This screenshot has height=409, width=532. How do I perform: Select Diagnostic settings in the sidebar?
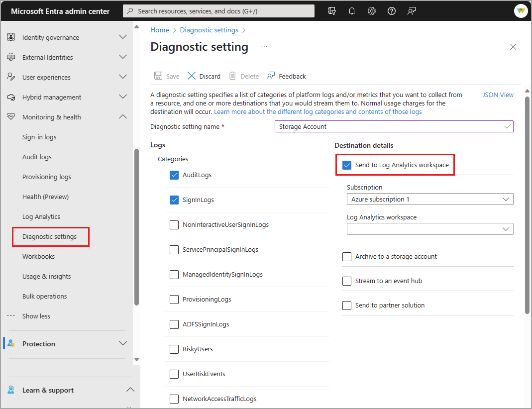(50, 236)
